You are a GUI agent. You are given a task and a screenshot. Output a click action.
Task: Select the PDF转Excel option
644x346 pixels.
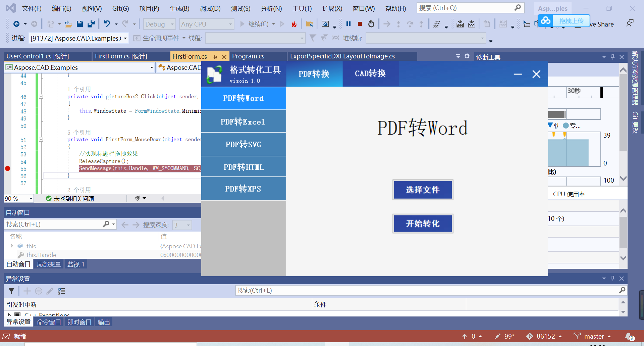244,121
